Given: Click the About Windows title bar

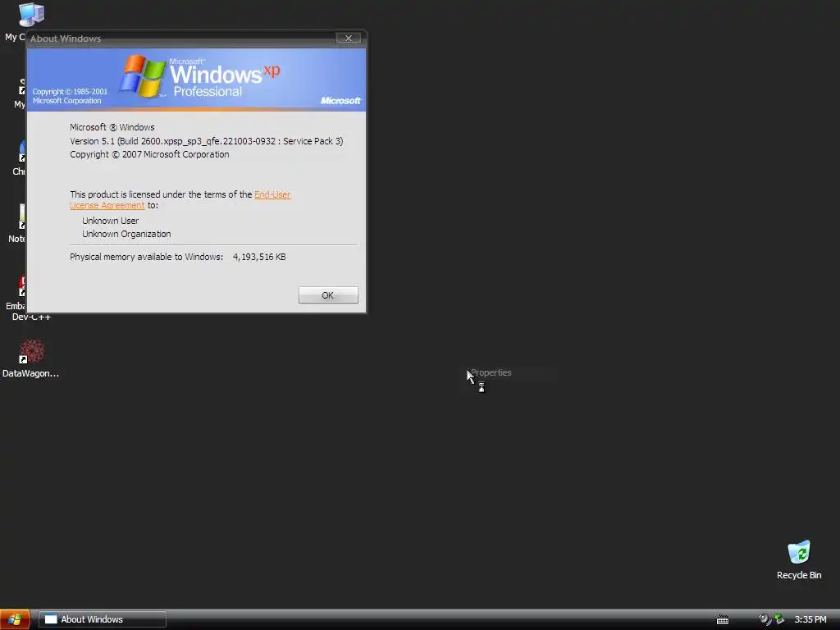Looking at the screenshot, I should point(182,39).
